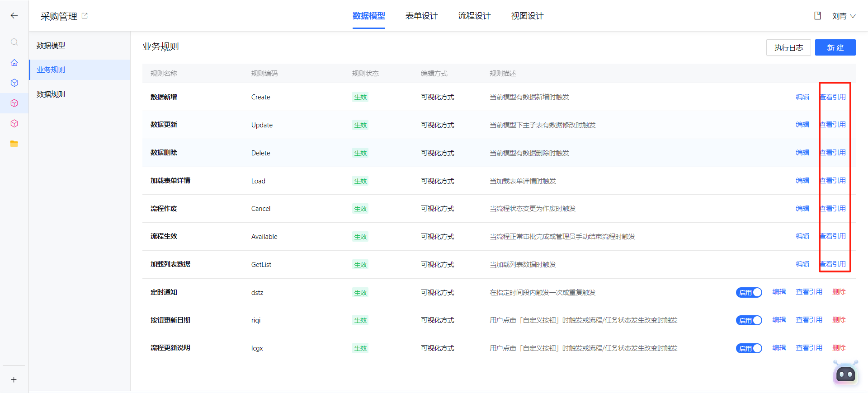Delete the 流程更新说明 rule
Image resolution: width=868 pixels, height=393 pixels.
click(839, 347)
